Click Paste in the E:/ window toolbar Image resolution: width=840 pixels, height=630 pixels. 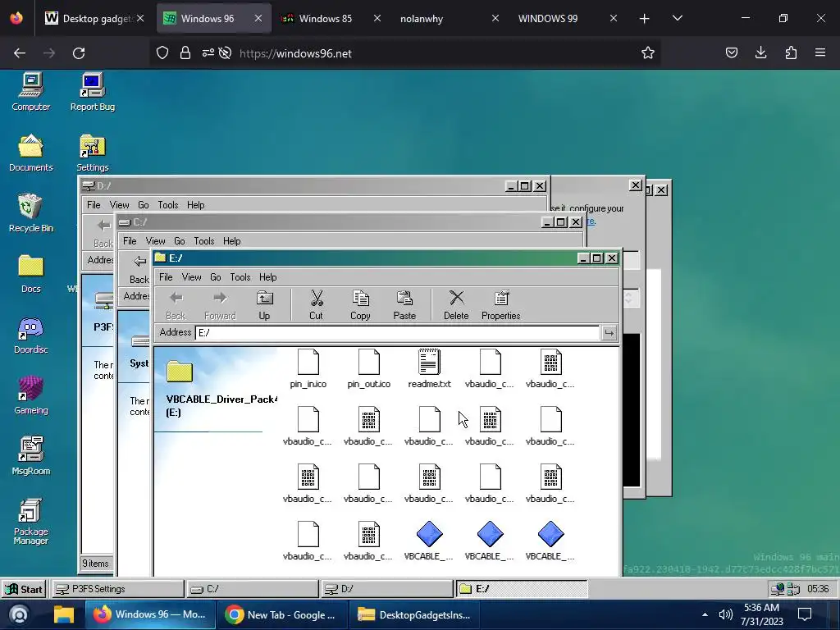[x=404, y=305]
